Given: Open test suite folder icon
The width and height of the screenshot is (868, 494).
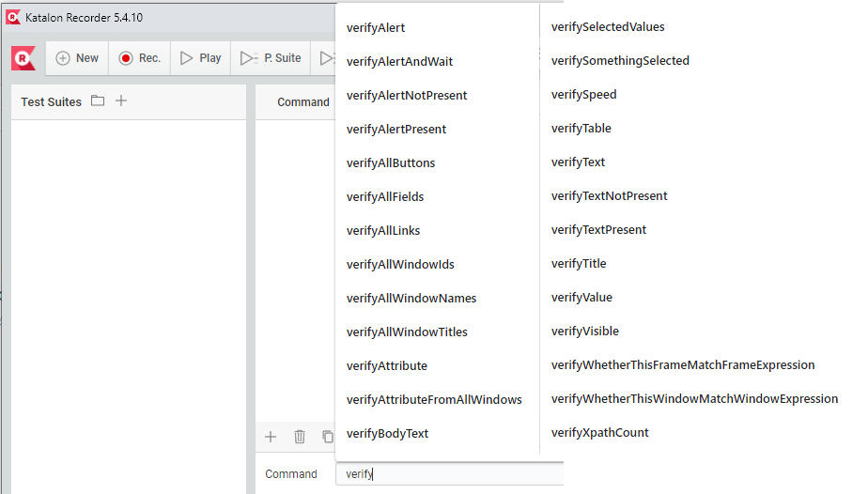Looking at the screenshot, I should click(98, 100).
